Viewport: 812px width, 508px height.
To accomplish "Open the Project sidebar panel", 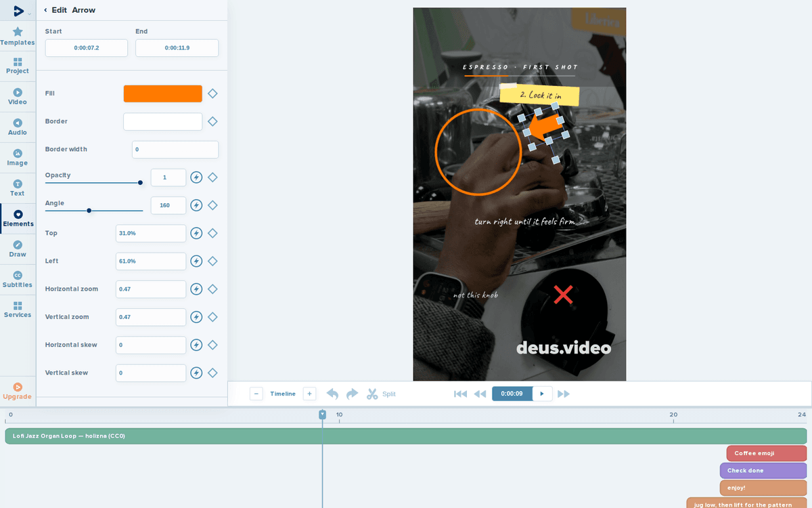I will pyautogui.click(x=18, y=66).
